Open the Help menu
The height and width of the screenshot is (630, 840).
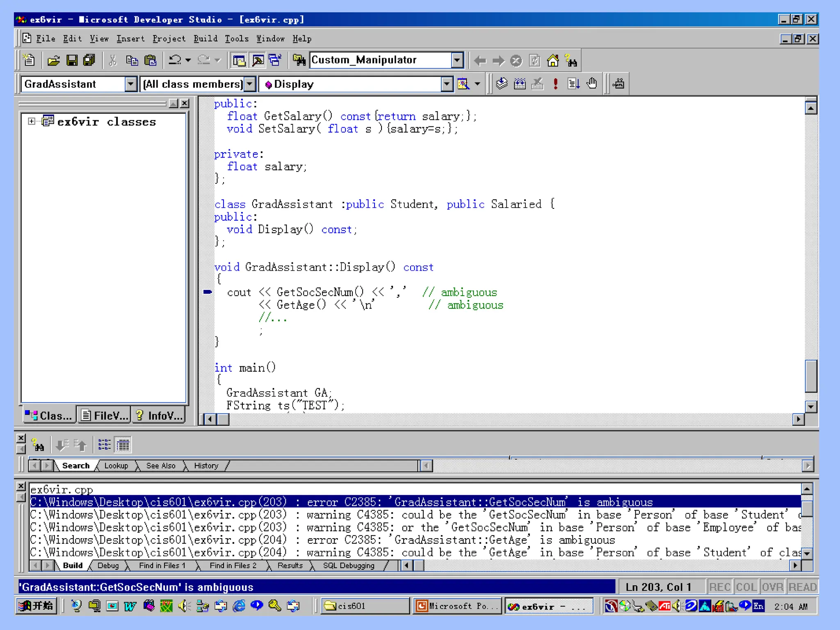click(302, 39)
